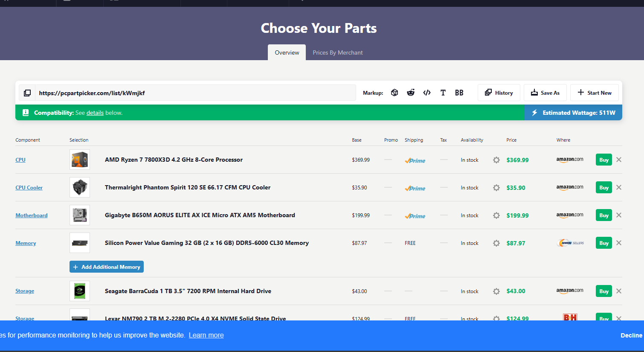Image resolution: width=644 pixels, height=352 pixels.
Task: Click Estimated Wattage 511W indicator
Action: click(573, 113)
